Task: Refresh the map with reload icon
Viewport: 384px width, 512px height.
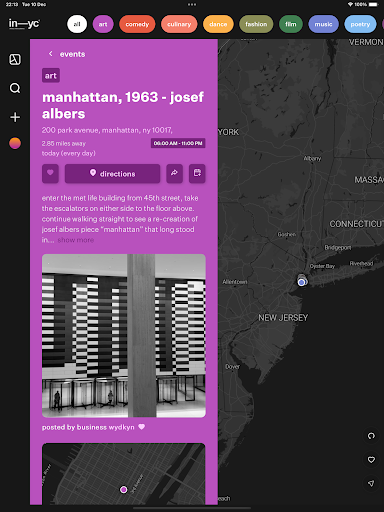Action: point(371,436)
